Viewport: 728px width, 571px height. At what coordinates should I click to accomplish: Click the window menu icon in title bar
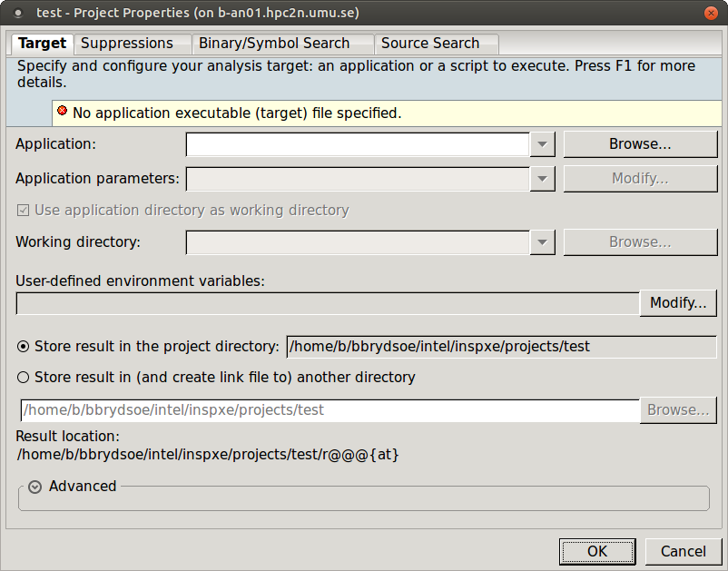pos(18,13)
